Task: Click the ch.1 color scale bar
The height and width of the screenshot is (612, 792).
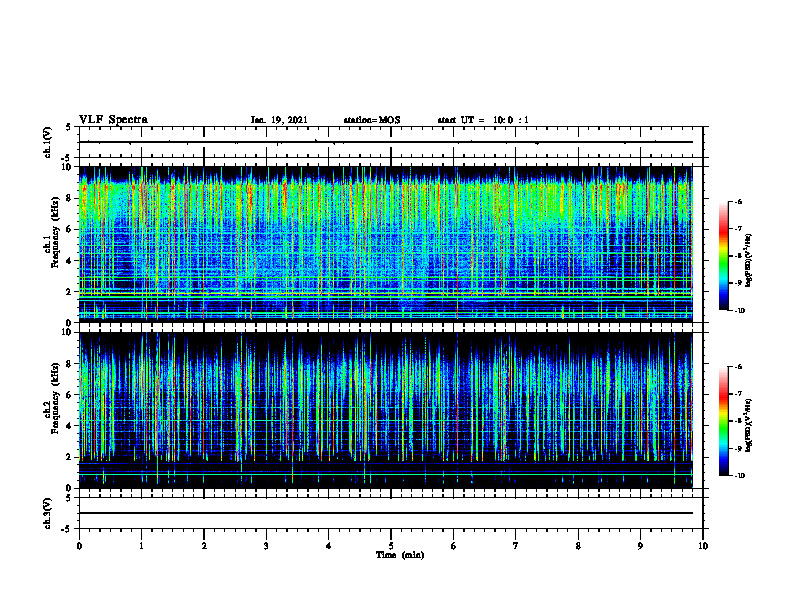Action: [x=723, y=256]
